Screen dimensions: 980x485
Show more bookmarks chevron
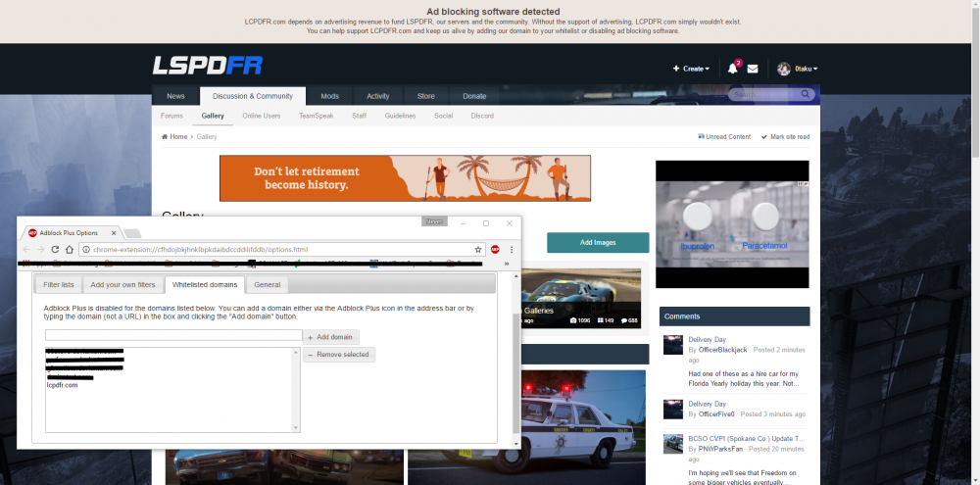[507, 264]
